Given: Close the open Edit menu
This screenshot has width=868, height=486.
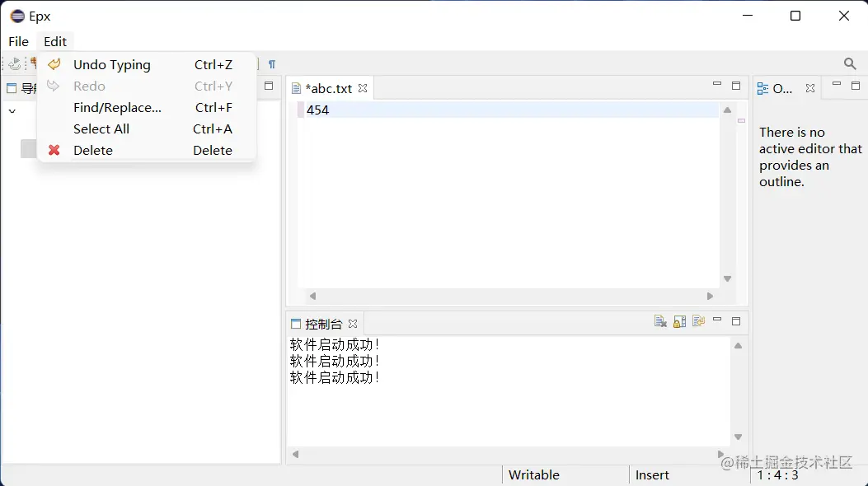Looking at the screenshot, I should 54,41.
